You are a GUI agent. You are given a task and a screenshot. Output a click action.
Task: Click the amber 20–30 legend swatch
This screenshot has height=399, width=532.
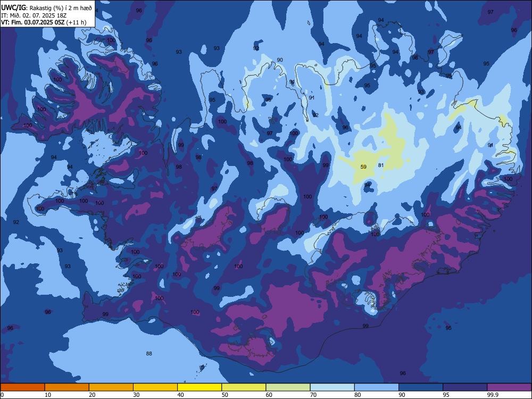[x=111, y=387]
